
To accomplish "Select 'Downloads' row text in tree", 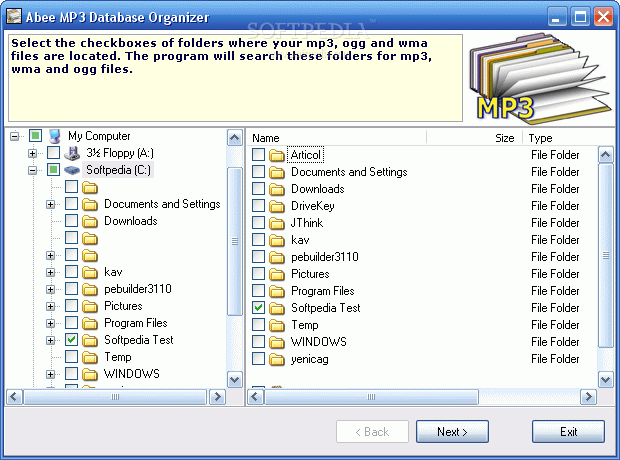I will pos(131,221).
